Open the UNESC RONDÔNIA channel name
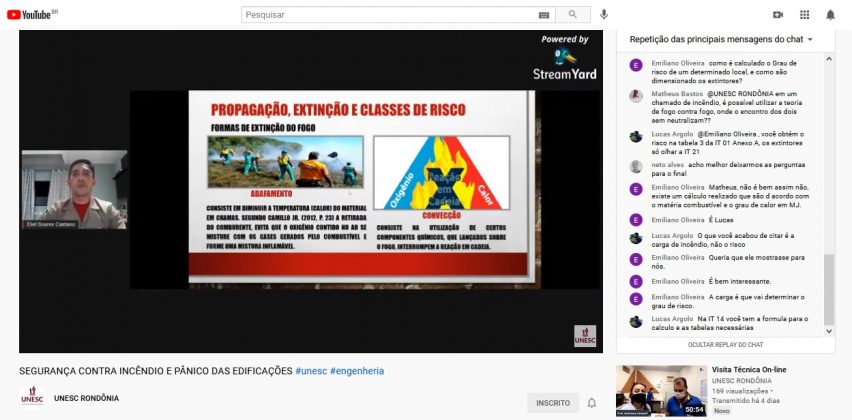The width and height of the screenshot is (852, 420). coord(86,398)
